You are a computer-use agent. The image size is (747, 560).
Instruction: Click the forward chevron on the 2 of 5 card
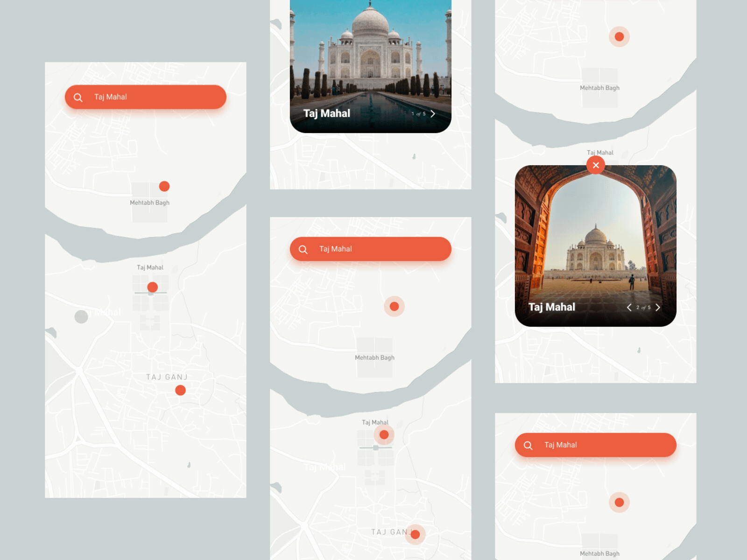point(658,307)
